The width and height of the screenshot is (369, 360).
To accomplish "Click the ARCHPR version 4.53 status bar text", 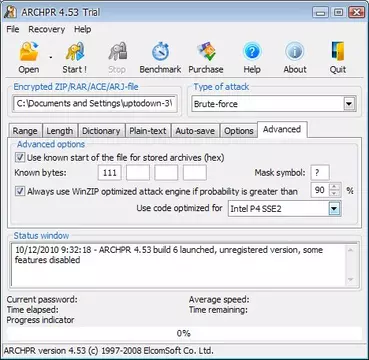I will (x=109, y=351).
